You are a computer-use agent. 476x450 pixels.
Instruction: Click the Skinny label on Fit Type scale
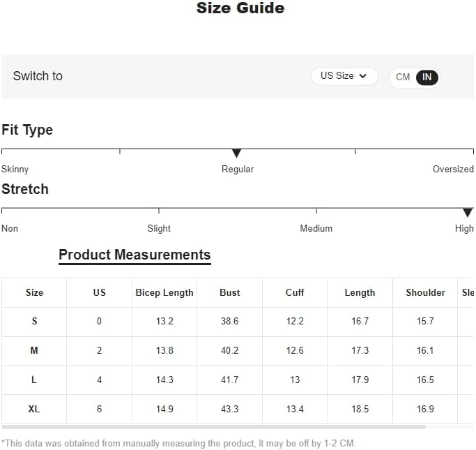pyautogui.click(x=15, y=170)
